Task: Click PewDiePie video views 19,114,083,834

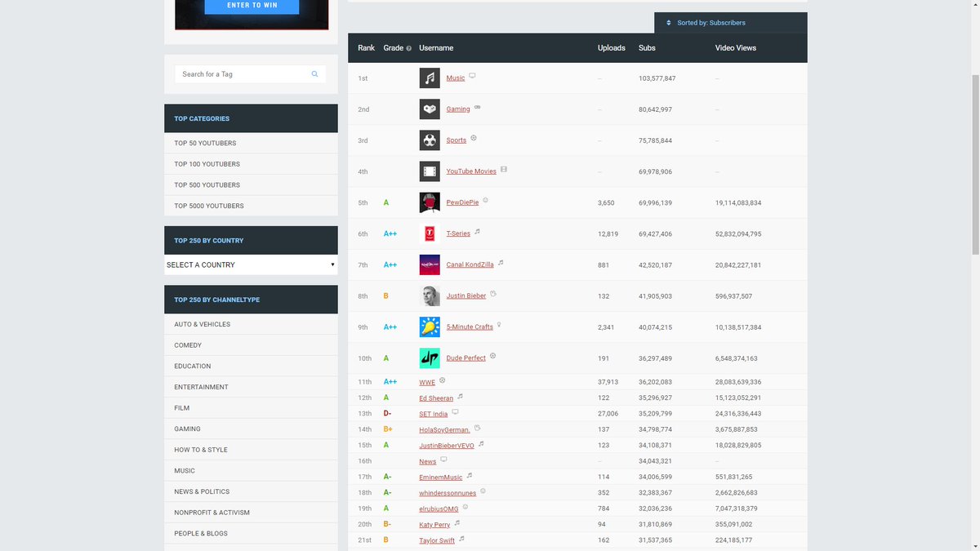Action: (x=738, y=202)
